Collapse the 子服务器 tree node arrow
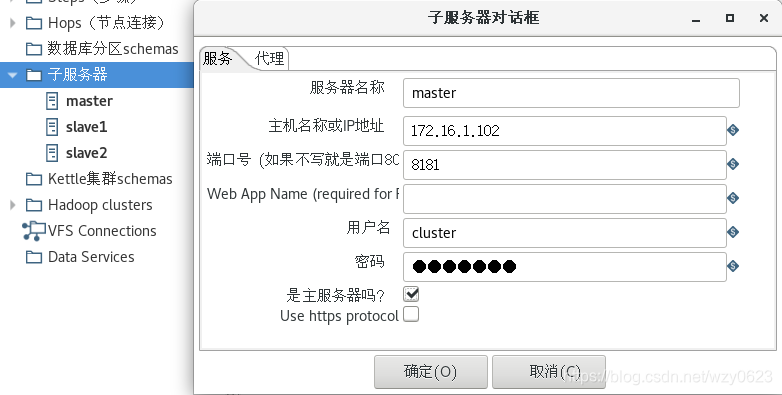782x395 pixels. tap(13, 75)
